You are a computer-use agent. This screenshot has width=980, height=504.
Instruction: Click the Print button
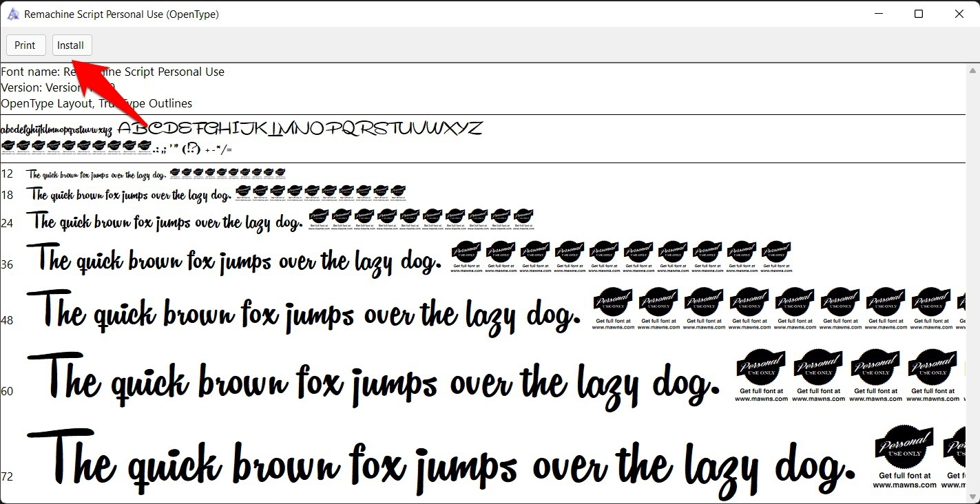point(25,45)
